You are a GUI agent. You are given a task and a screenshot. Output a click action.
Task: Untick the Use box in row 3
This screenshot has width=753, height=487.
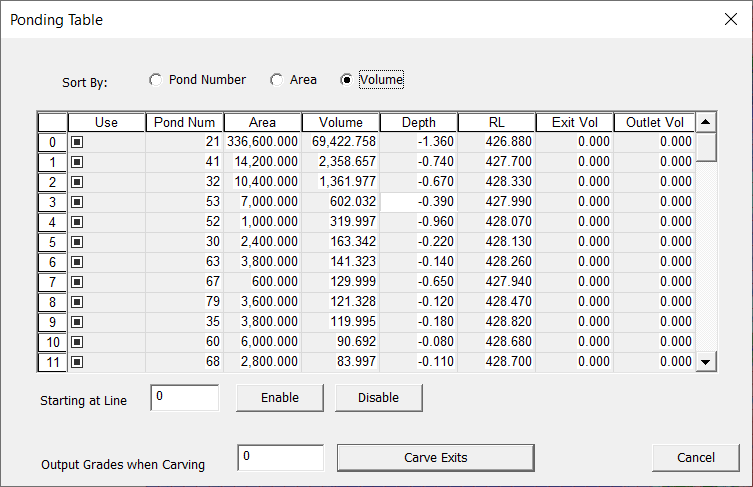(77, 202)
